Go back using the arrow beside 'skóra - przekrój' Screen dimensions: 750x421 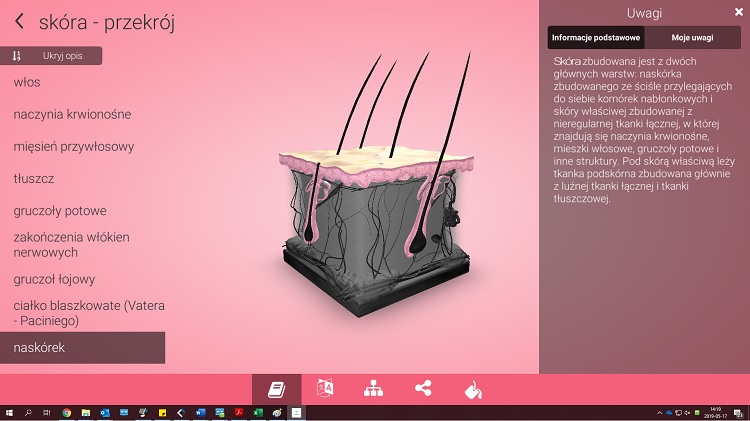point(19,22)
